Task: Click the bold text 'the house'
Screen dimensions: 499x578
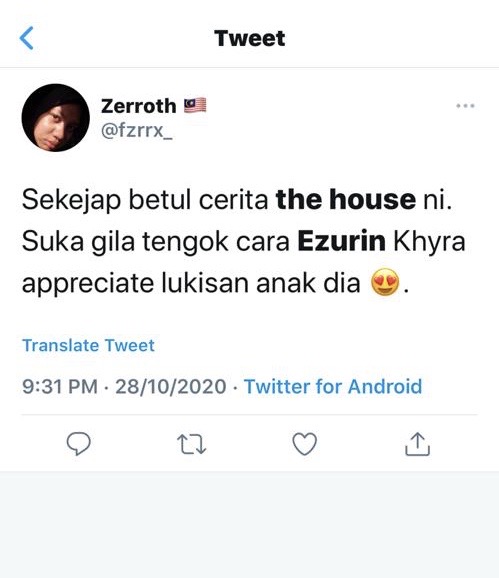Action: (x=346, y=199)
